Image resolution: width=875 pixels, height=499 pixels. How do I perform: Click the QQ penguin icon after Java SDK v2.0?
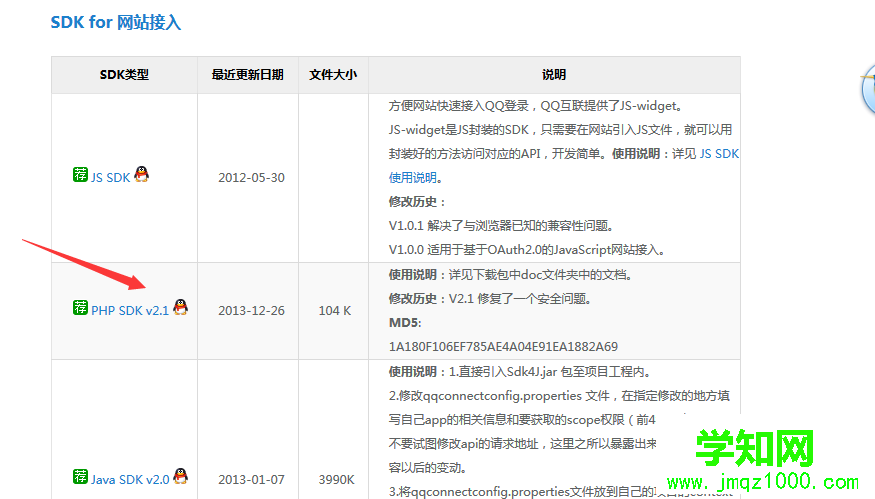180,476
